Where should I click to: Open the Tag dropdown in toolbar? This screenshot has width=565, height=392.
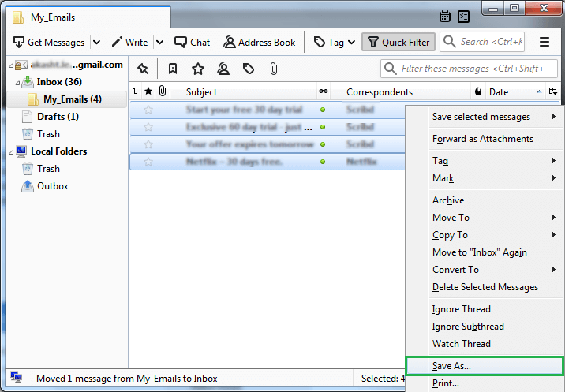pos(335,42)
